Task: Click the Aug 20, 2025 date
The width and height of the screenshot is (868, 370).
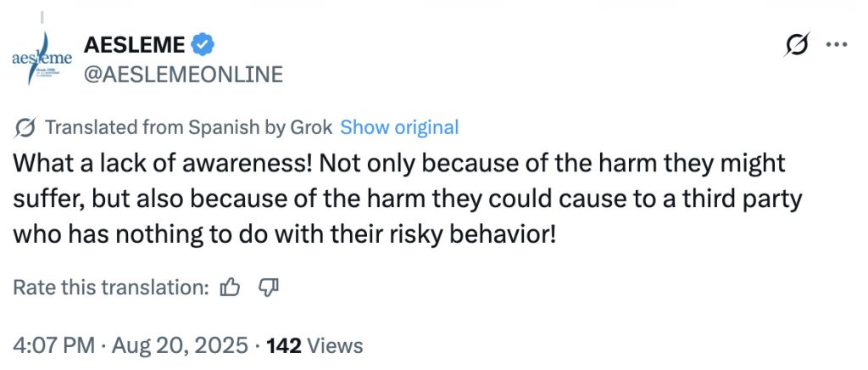Action: pos(177,345)
